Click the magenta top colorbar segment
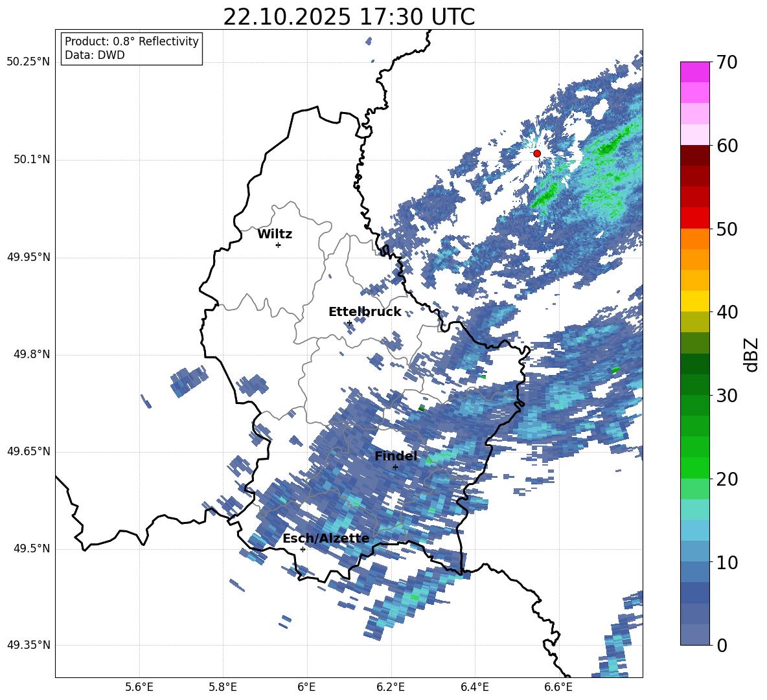Screen dimensions: 767x700 (694, 72)
